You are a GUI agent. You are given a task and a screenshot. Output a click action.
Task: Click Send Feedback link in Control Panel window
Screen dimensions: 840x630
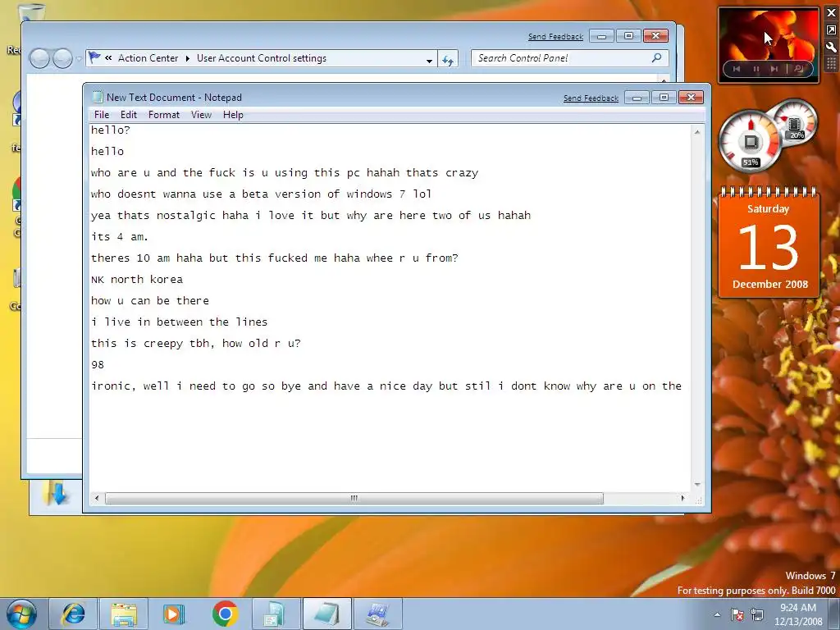(x=555, y=36)
